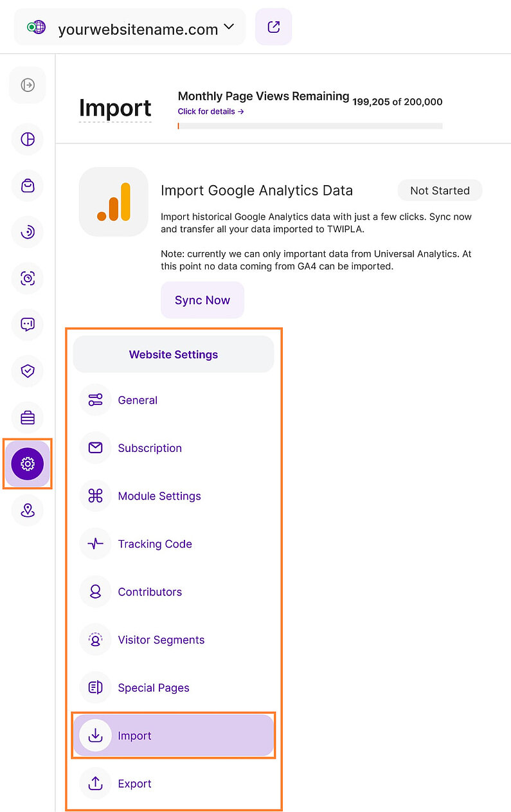Screen dimensions: 511x812
Task: Click the briefcase icon in the sidebar
Action: point(27,417)
